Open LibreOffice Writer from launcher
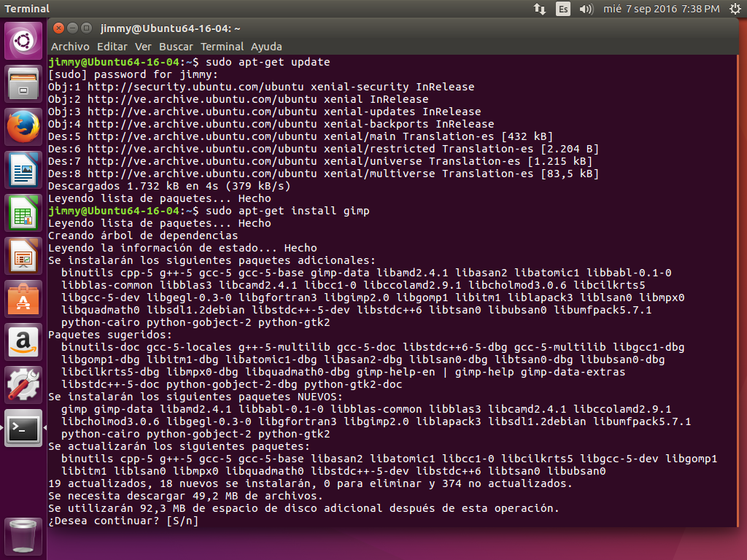747x560 pixels. coord(23,170)
